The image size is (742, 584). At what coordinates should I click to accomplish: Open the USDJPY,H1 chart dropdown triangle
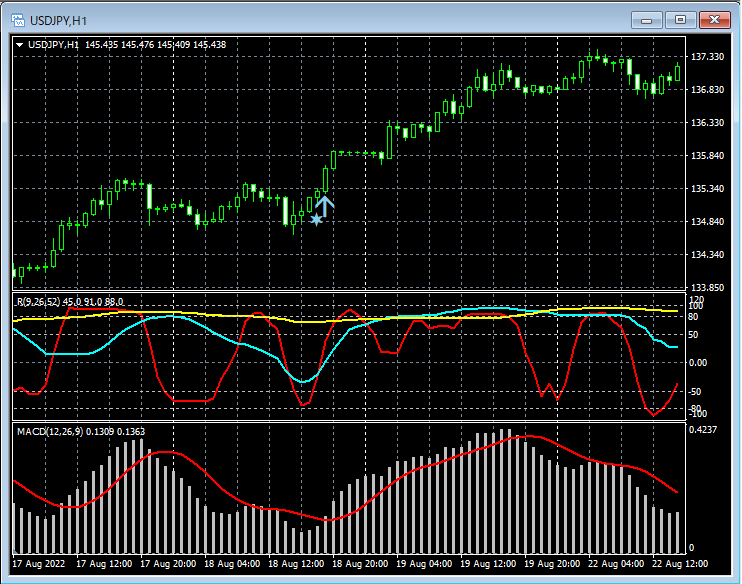20,44
